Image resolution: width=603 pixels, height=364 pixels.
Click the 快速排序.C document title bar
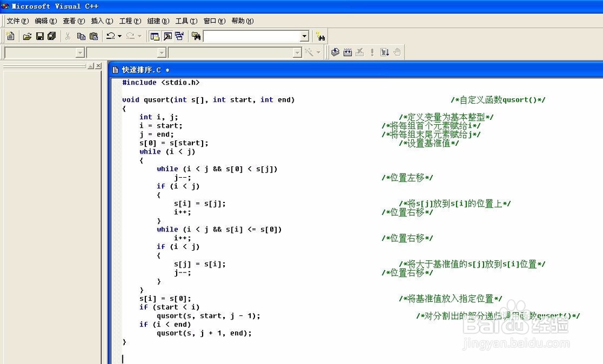pyautogui.click(x=357, y=70)
